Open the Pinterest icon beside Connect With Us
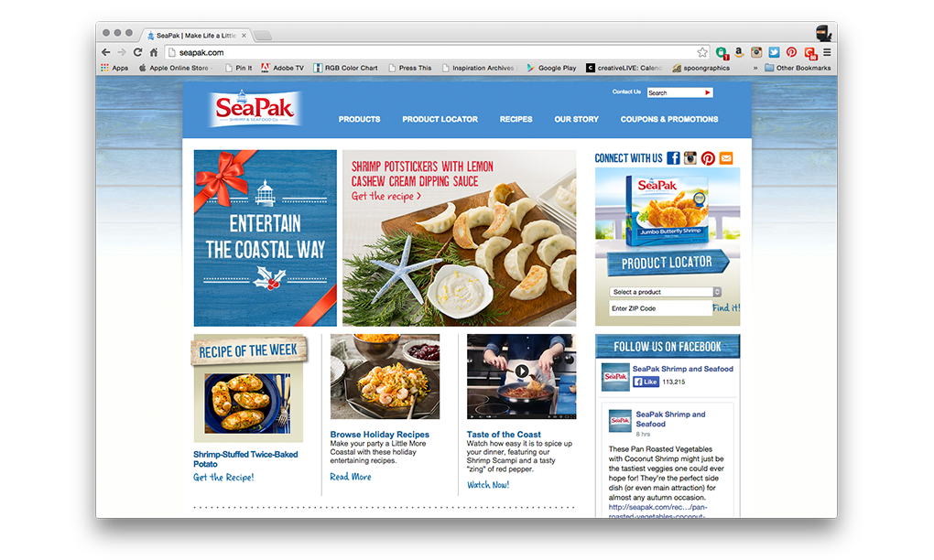 708,158
